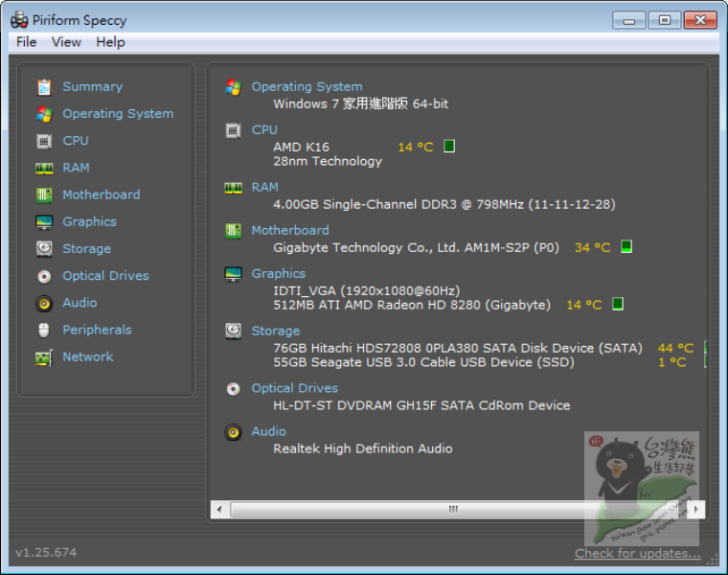Click the Audio speaker icon in summary panel
The width and height of the screenshot is (728, 575).
pyautogui.click(x=233, y=432)
